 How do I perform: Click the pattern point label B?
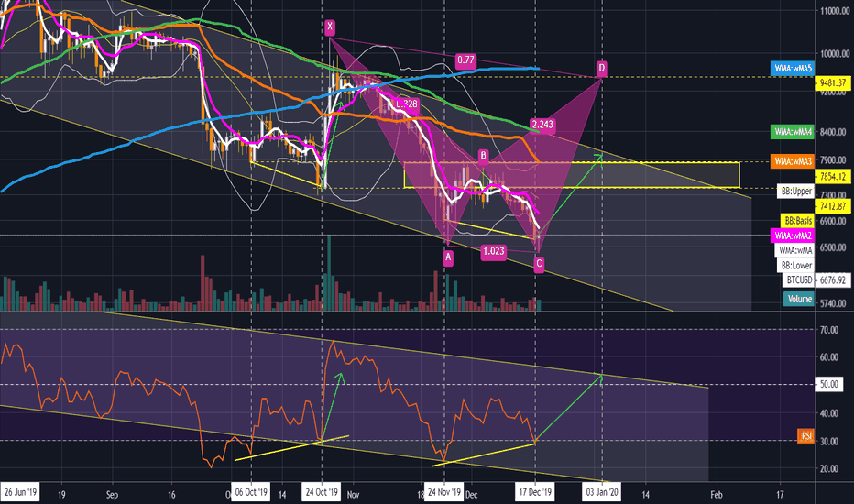click(x=483, y=157)
